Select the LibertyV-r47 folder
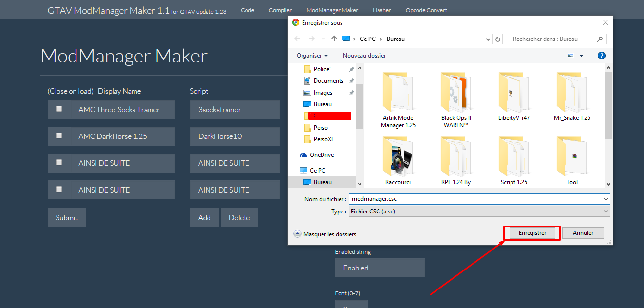 (x=514, y=96)
